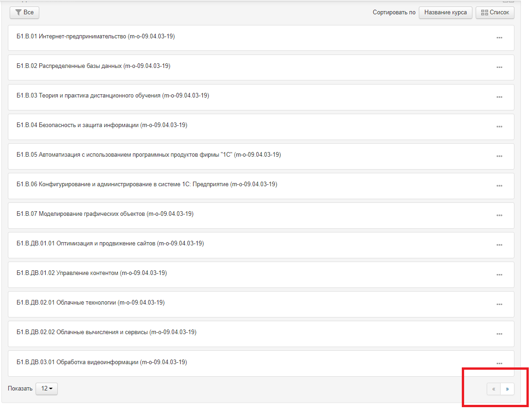532x409 pixels.
Task: Open course Б1.В.ДВ.02.01 Облачные технологии
Action: (91, 302)
